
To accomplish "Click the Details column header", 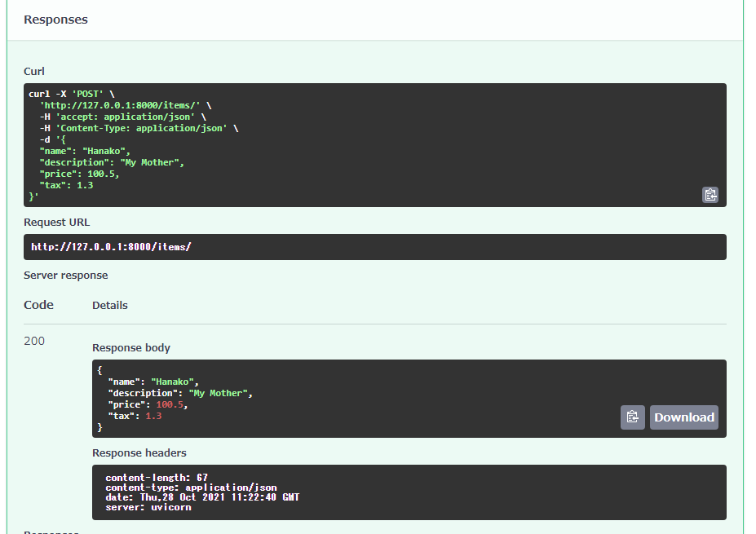I will (109, 305).
